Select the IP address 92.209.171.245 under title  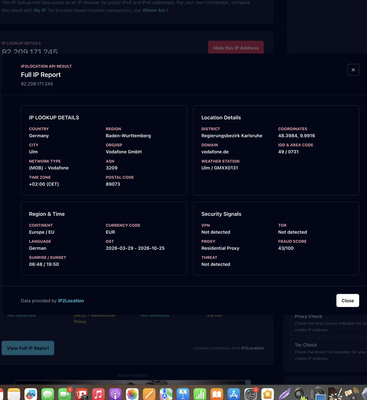37,84
